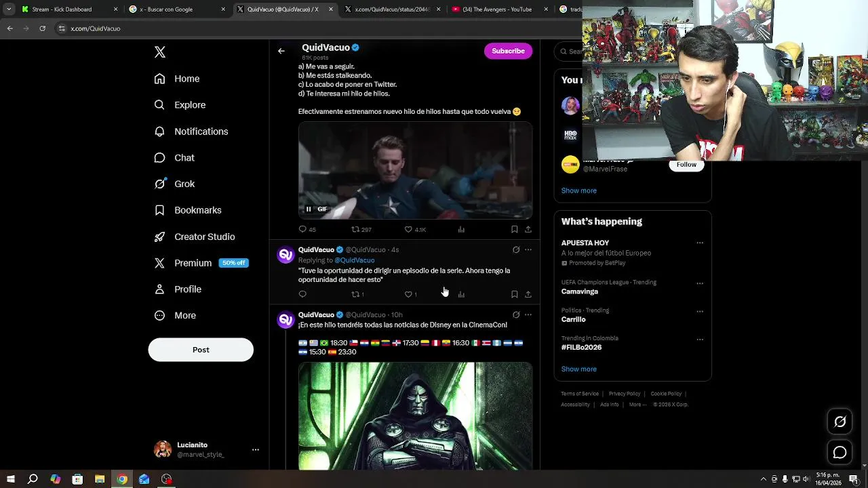Open more options for Carrillo trend
The height and width of the screenshot is (488, 868).
coord(700,311)
